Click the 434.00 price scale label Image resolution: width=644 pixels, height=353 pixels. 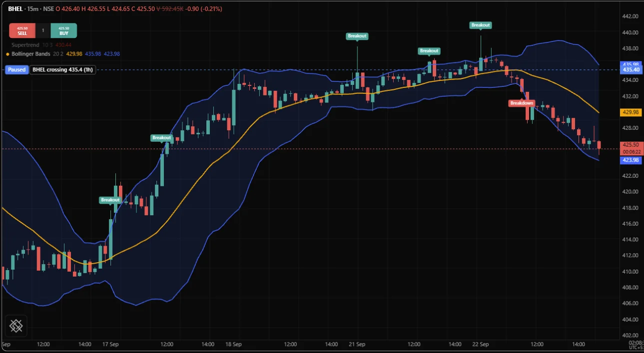pos(631,80)
